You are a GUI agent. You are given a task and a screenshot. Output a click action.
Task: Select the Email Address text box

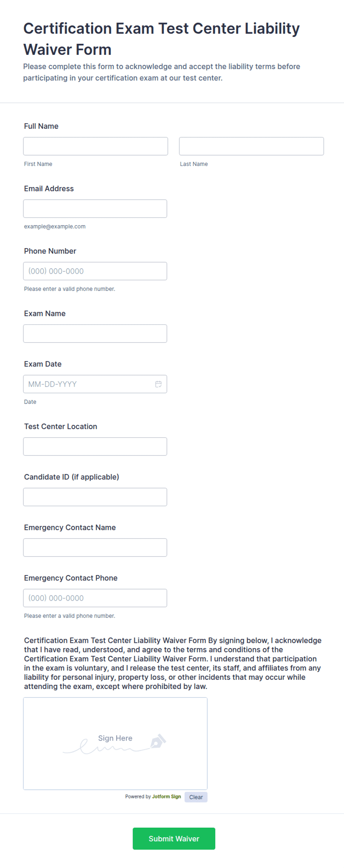click(95, 209)
